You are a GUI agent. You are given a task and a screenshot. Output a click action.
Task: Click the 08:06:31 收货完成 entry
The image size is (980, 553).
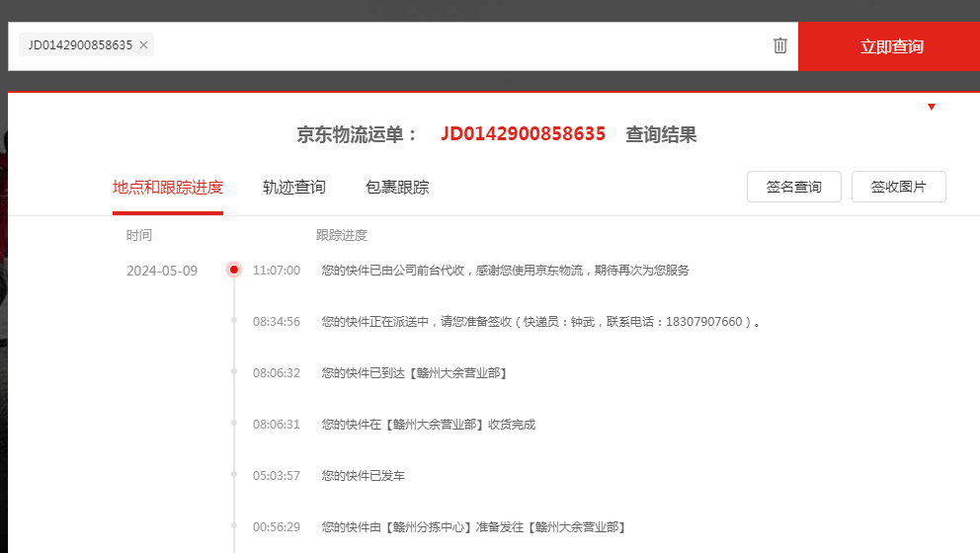(x=429, y=425)
